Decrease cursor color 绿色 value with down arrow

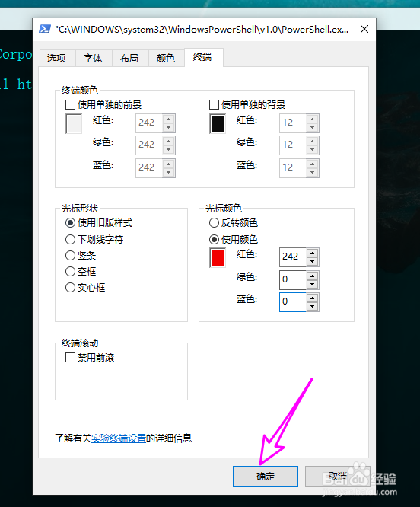pos(313,284)
